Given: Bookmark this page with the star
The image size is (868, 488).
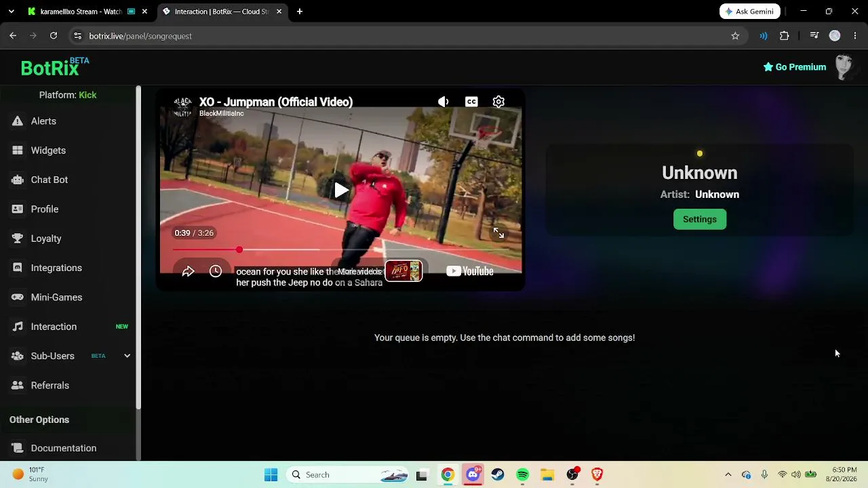Looking at the screenshot, I should (735, 36).
